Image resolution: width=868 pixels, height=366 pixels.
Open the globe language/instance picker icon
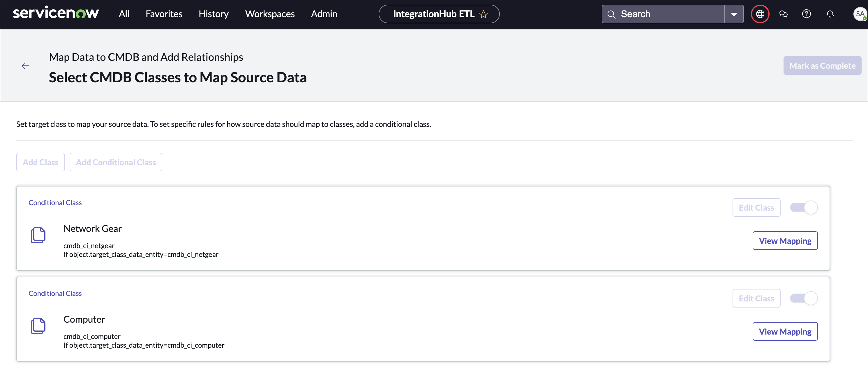(760, 14)
